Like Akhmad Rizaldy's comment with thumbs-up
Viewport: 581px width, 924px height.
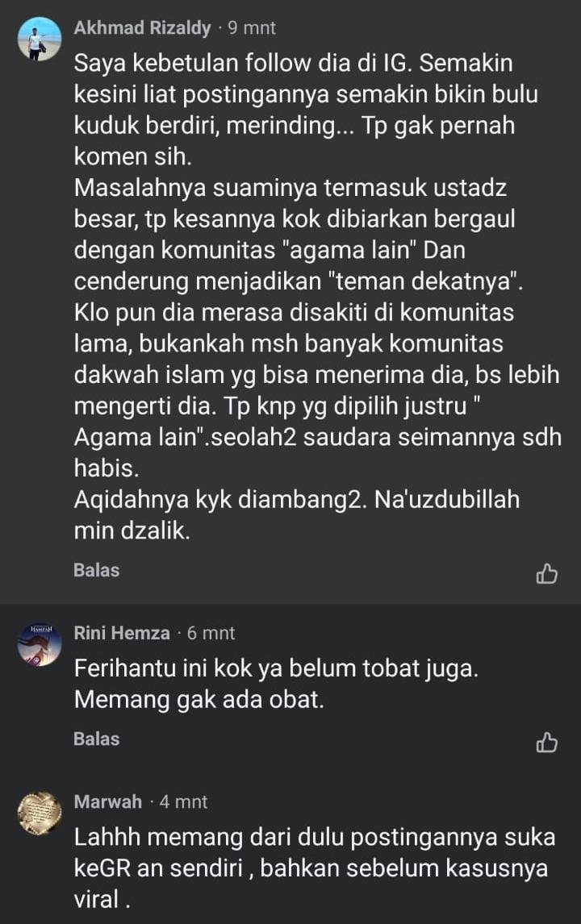click(x=547, y=573)
